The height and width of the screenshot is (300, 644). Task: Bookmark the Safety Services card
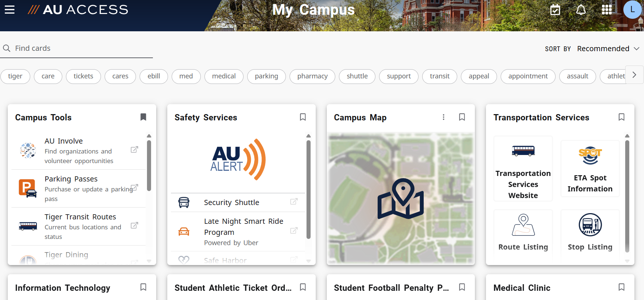302,117
